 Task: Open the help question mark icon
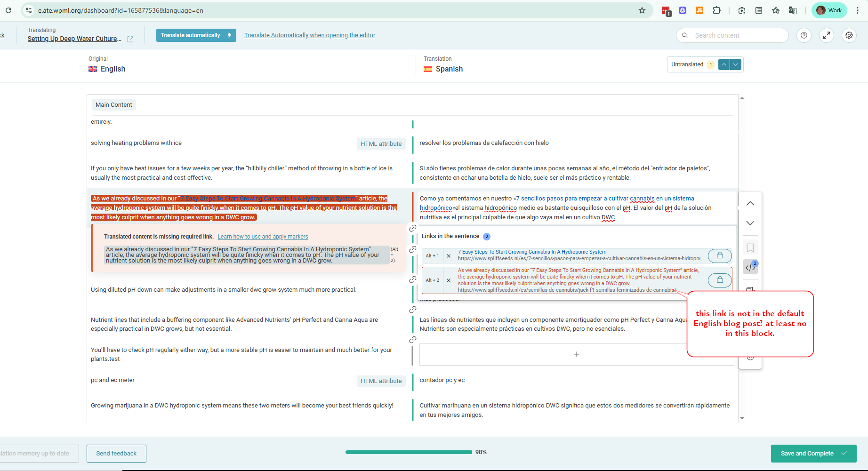coord(804,35)
